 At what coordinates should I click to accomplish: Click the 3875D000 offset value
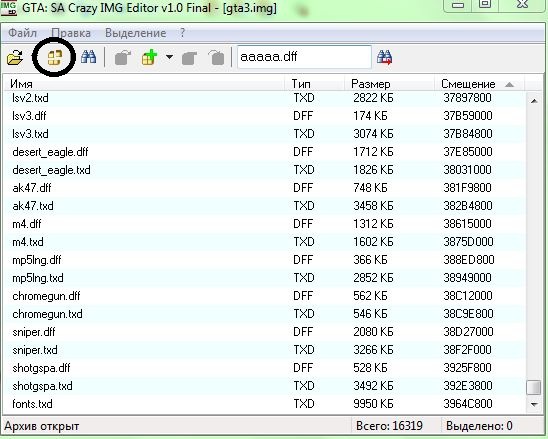468,242
